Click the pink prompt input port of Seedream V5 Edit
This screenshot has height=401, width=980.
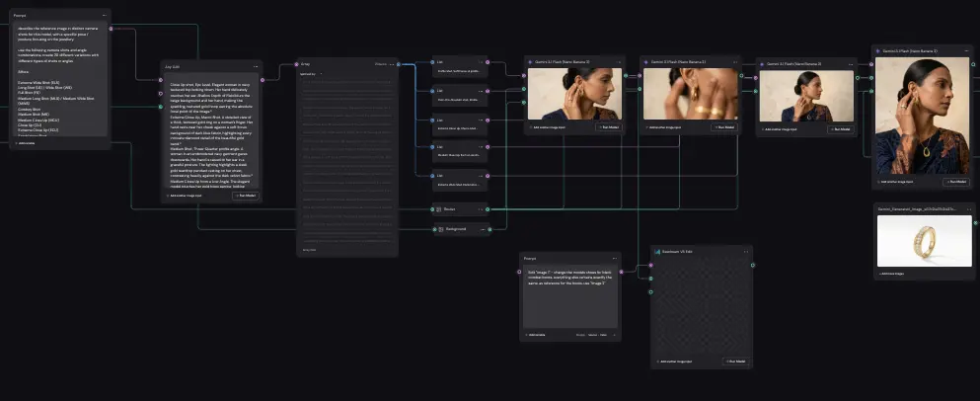(650, 266)
